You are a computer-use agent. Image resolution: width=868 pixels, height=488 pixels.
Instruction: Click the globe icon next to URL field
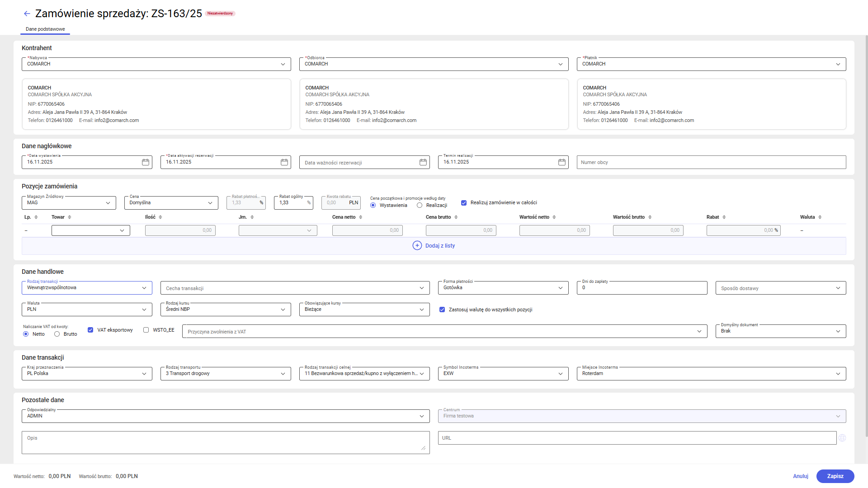click(x=842, y=438)
